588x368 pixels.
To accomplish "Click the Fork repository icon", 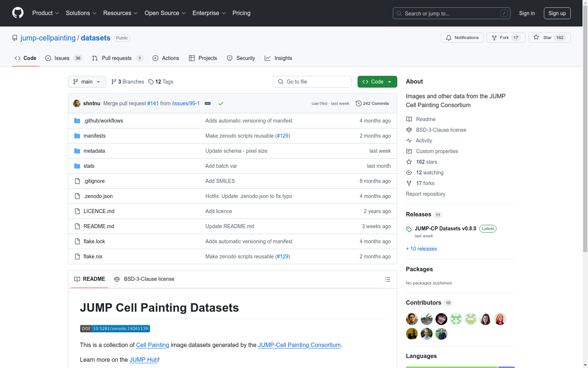I will (494, 38).
